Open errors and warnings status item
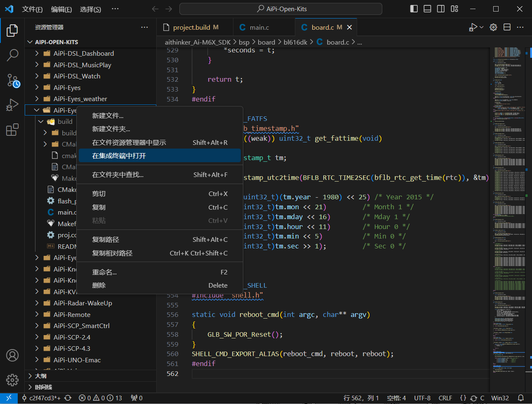 [x=101, y=398]
